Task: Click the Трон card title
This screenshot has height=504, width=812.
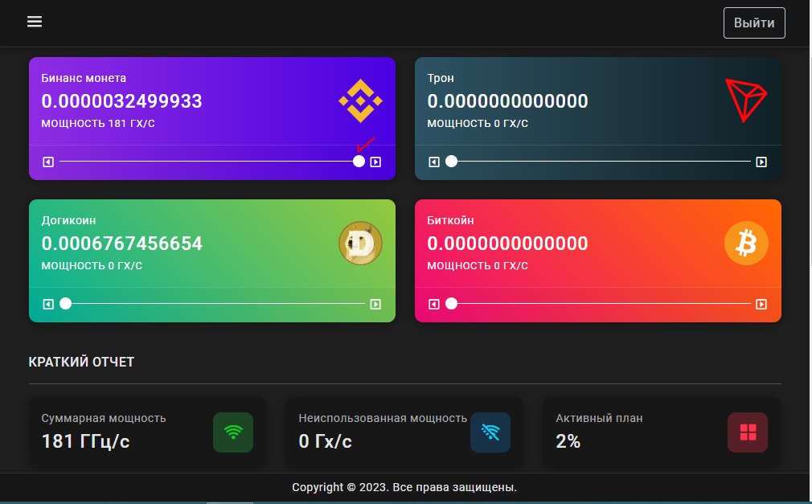Action: pyautogui.click(x=441, y=78)
